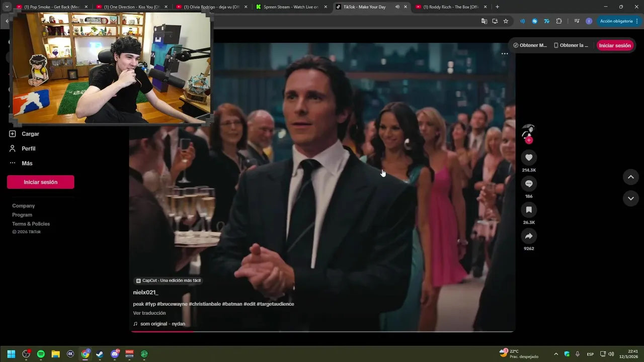Open the video's three-dot options menu

(505, 54)
